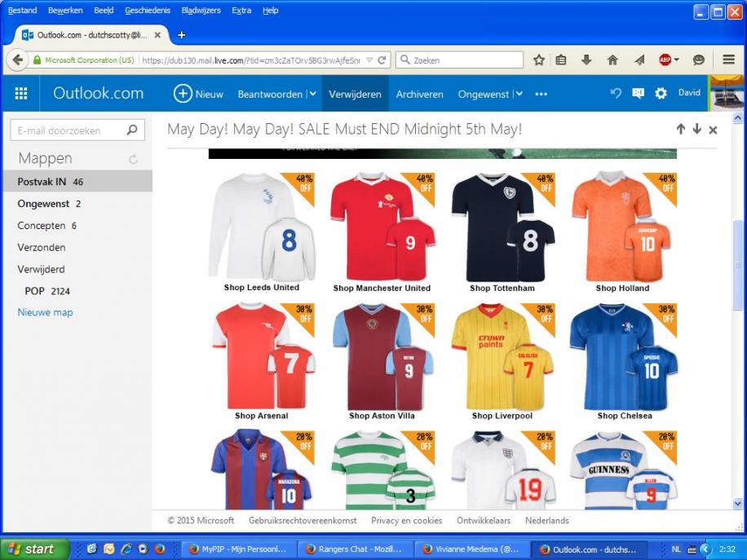Expand the Beantwoorden dropdown arrow
747x560 pixels.
[312, 94]
